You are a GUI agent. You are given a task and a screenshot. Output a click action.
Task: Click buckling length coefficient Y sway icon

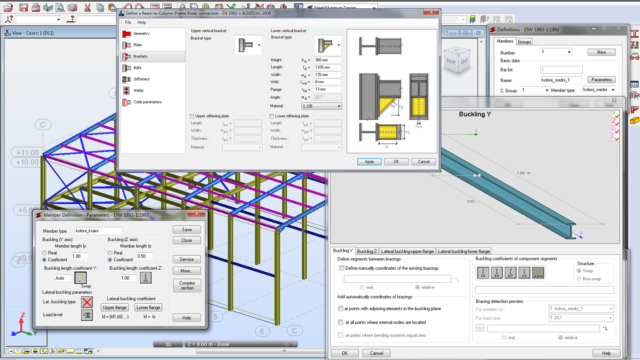[80, 278]
